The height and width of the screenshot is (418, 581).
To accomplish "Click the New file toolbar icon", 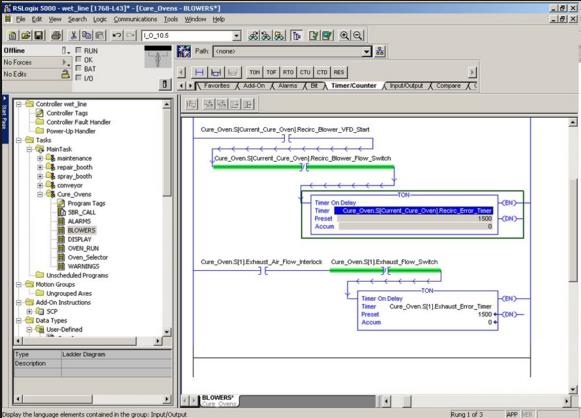I will tap(13, 36).
